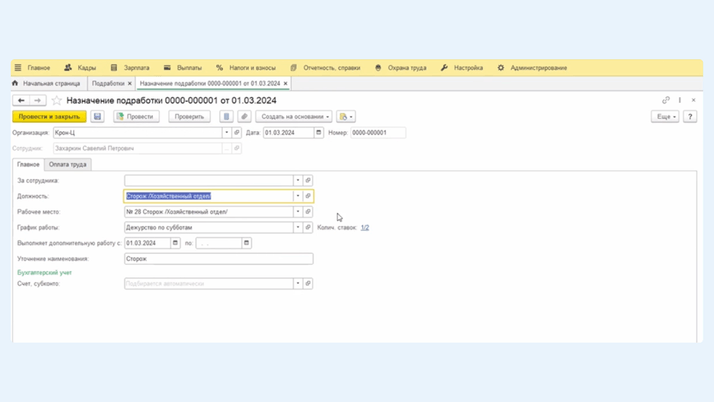Click the copy link icon at top right
Screen dimensions: 714x402
(x=666, y=100)
